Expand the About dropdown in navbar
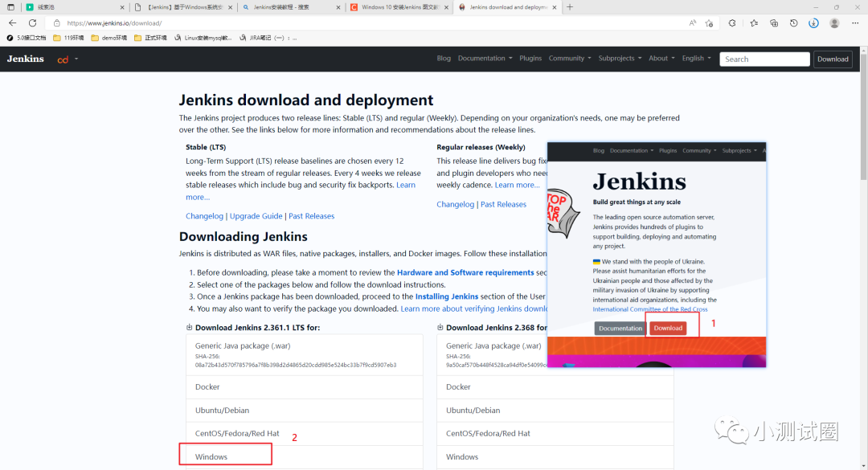Image resolution: width=868 pixels, height=470 pixels. [661, 58]
